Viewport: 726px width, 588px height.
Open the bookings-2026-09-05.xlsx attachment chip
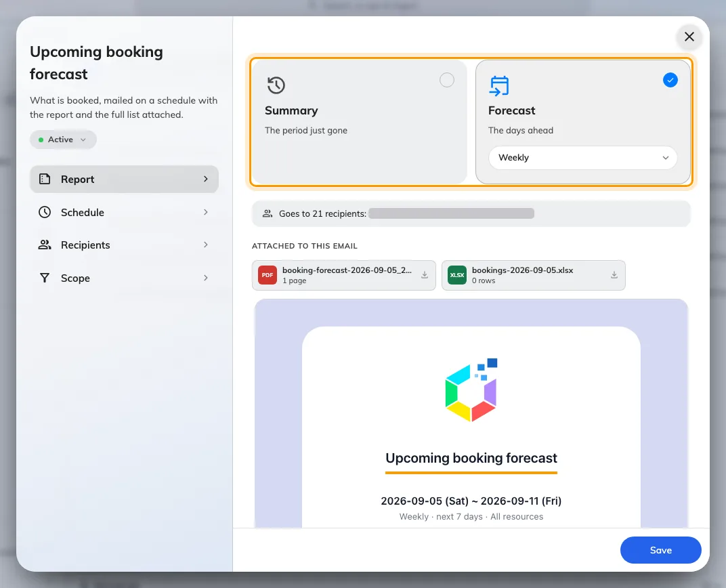coord(534,275)
